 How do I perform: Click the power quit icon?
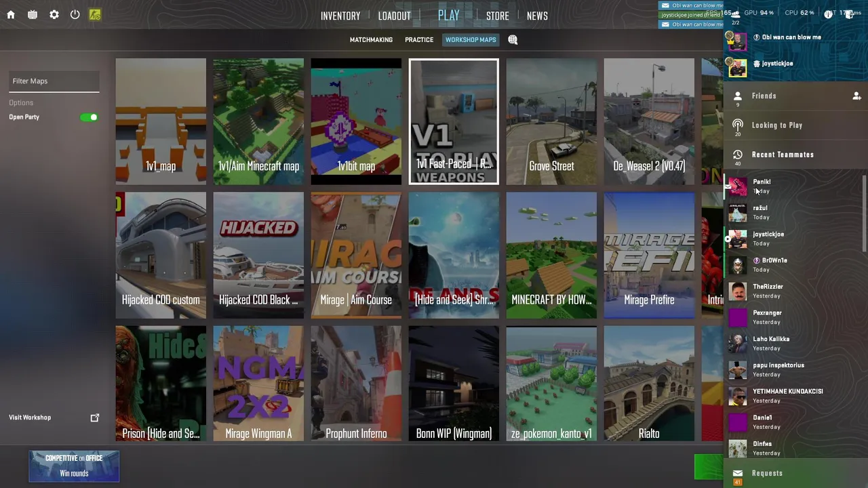pos(75,14)
